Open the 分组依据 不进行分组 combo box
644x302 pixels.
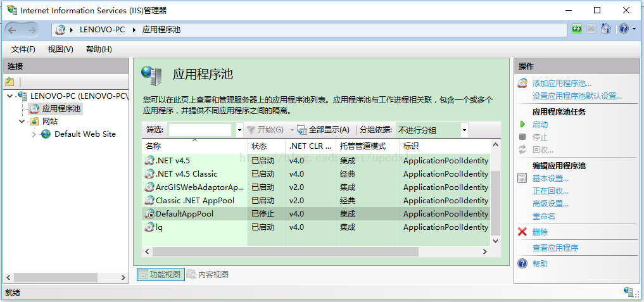[432, 130]
